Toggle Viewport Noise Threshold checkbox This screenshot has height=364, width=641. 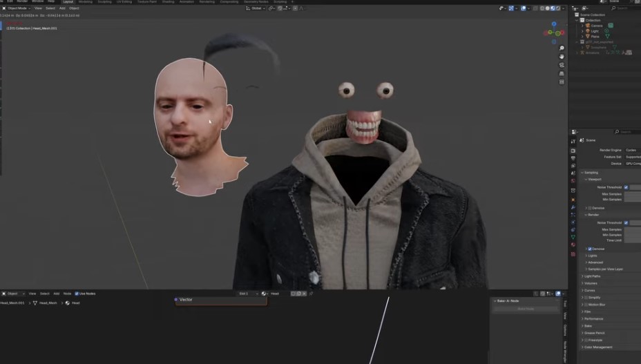click(626, 187)
